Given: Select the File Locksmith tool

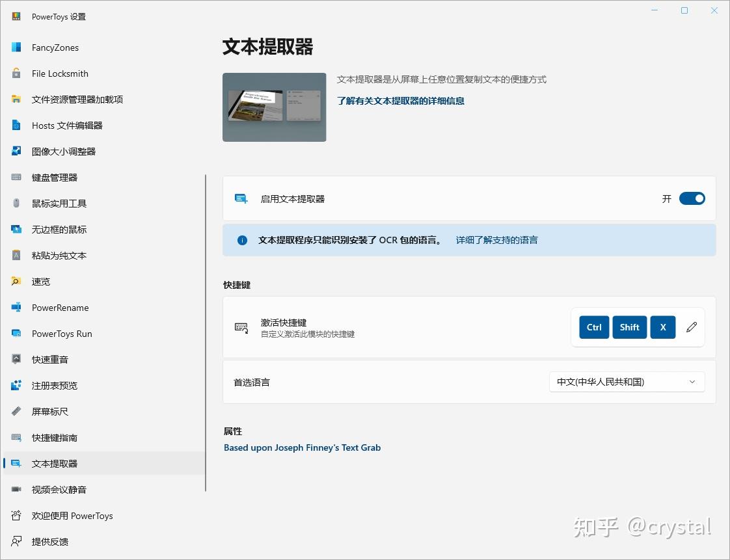Looking at the screenshot, I should coord(60,73).
